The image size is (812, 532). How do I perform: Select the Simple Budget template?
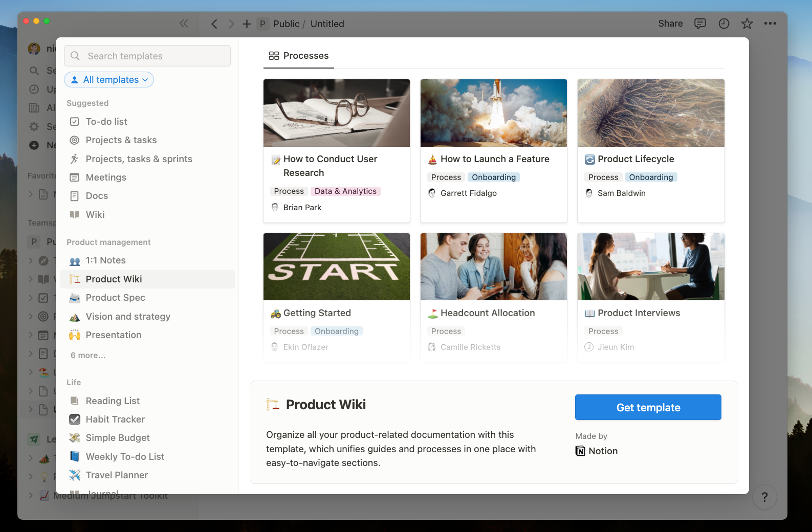click(x=147, y=438)
